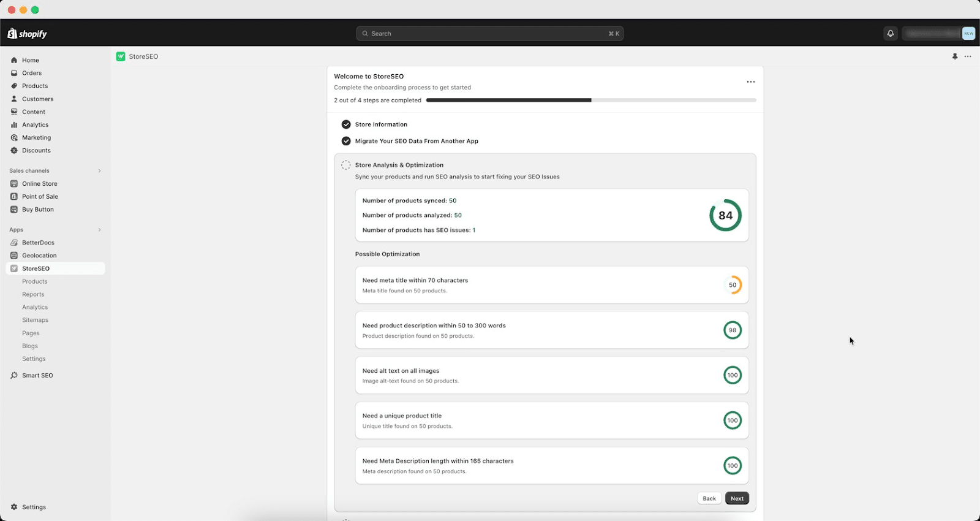Click the Possible Optimization heading
This screenshot has height=521, width=980.
[x=387, y=254]
